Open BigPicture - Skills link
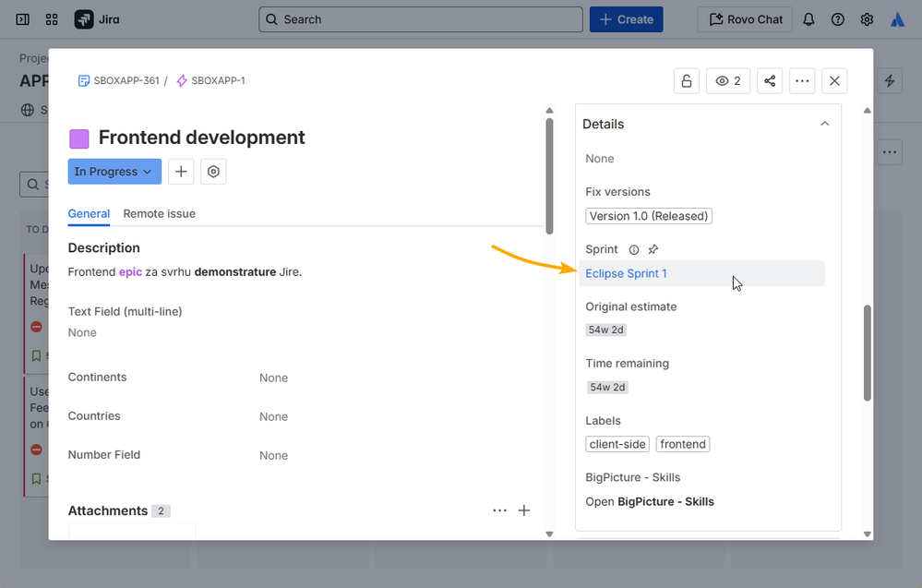 [649, 501]
